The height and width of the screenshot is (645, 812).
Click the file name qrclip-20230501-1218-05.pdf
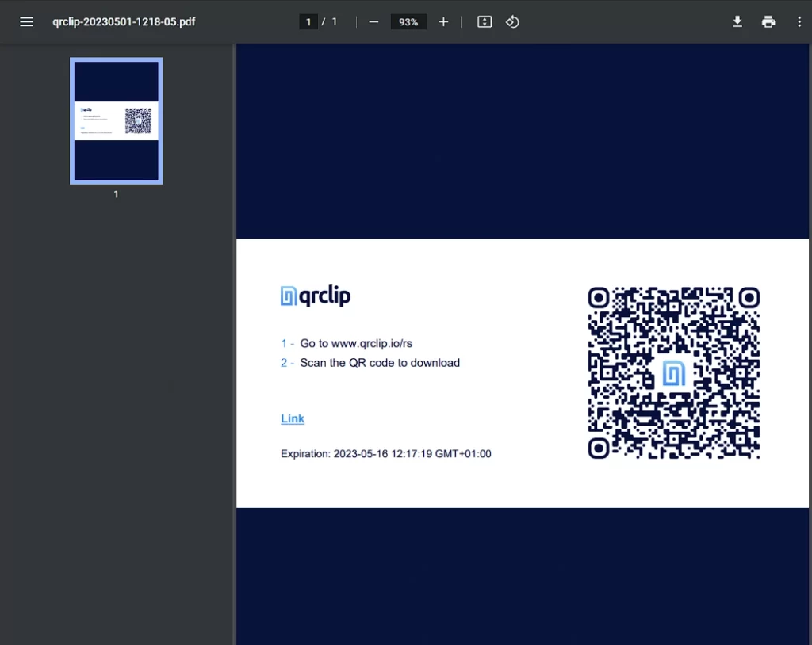tap(124, 21)
